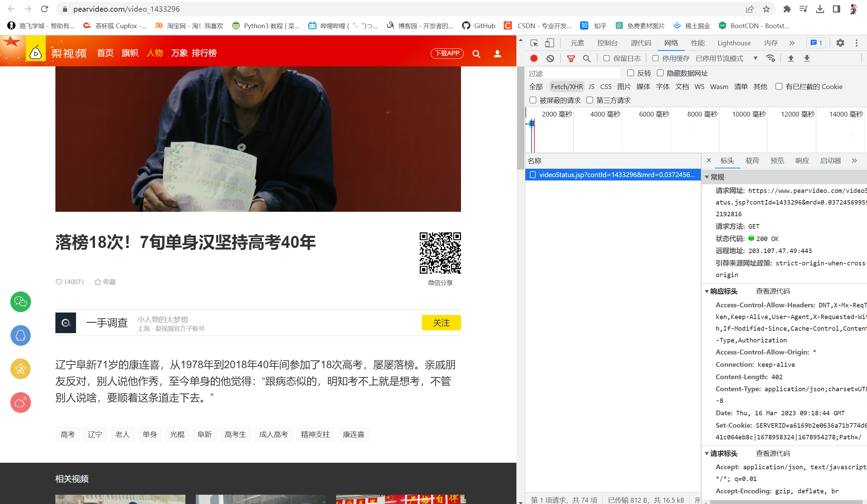This screenshot has height=504, width=867.
Task: Open the browser downloads icon
Action: [820, 9]
